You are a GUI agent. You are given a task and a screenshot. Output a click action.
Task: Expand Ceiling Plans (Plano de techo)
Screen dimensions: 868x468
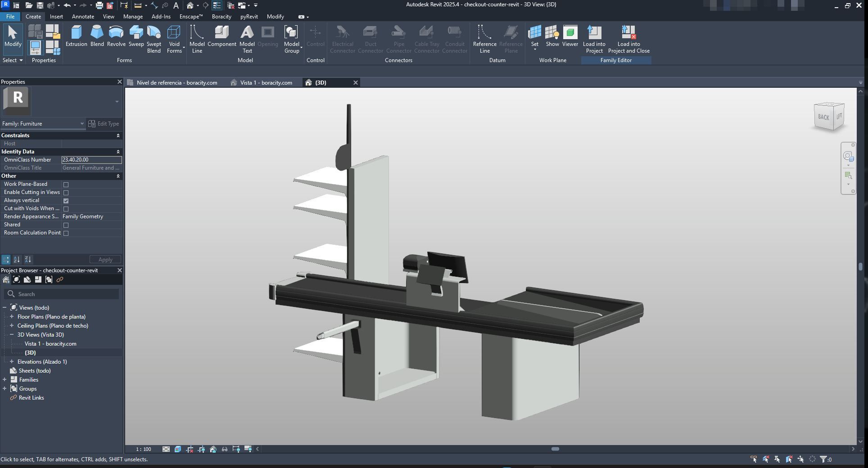pyautogui.click(x=12, y=326)
